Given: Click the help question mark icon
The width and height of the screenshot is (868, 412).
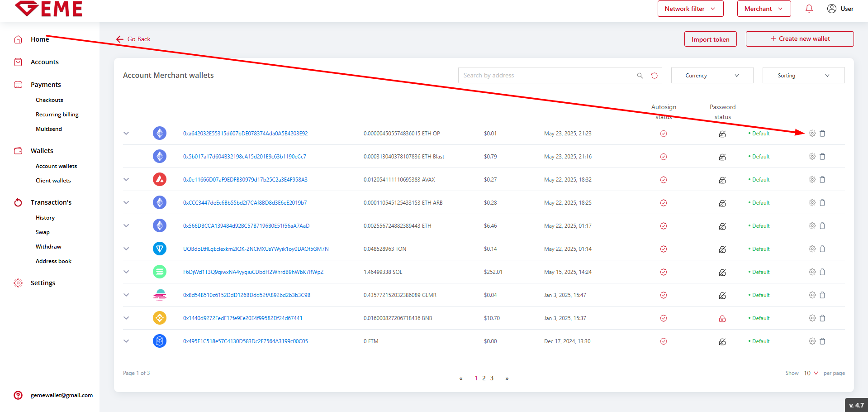Looking at the screenshot, I should pyautogui.click(x=18, y=395).
